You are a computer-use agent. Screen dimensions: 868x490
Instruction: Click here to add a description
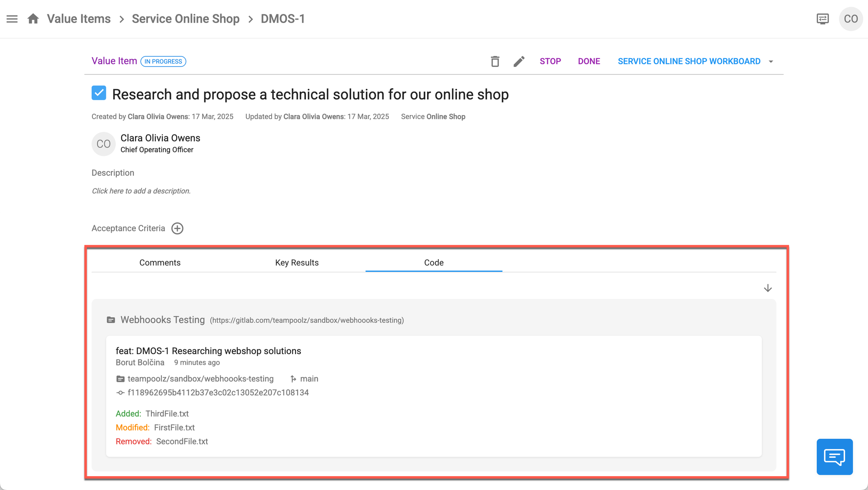tap(141, 191)
